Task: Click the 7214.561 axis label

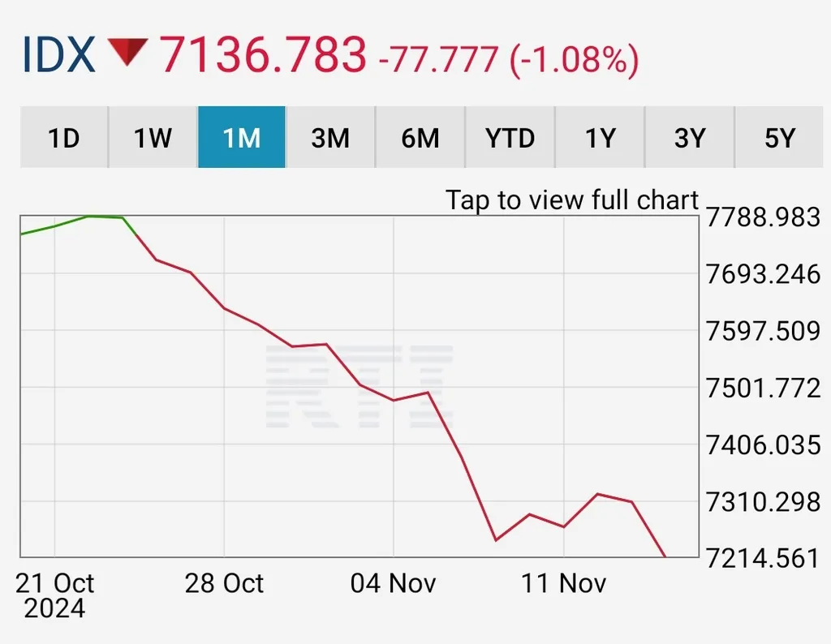Action: pos(761,559)
